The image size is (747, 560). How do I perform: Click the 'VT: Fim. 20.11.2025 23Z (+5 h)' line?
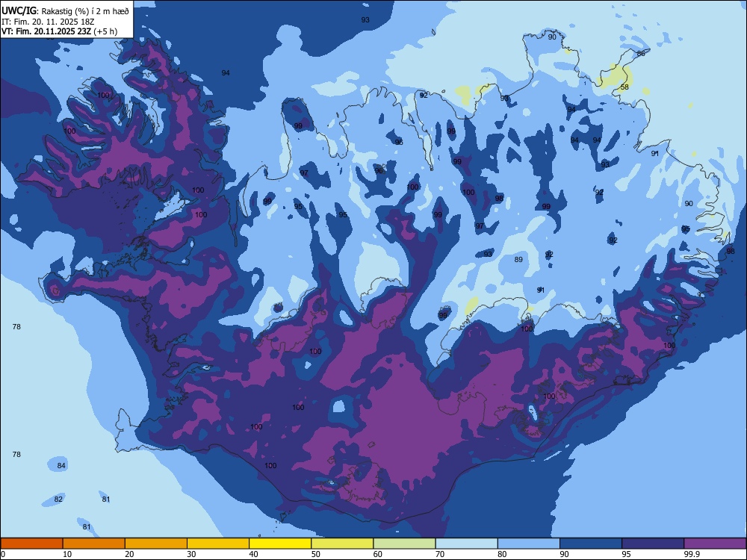point(59,32)
